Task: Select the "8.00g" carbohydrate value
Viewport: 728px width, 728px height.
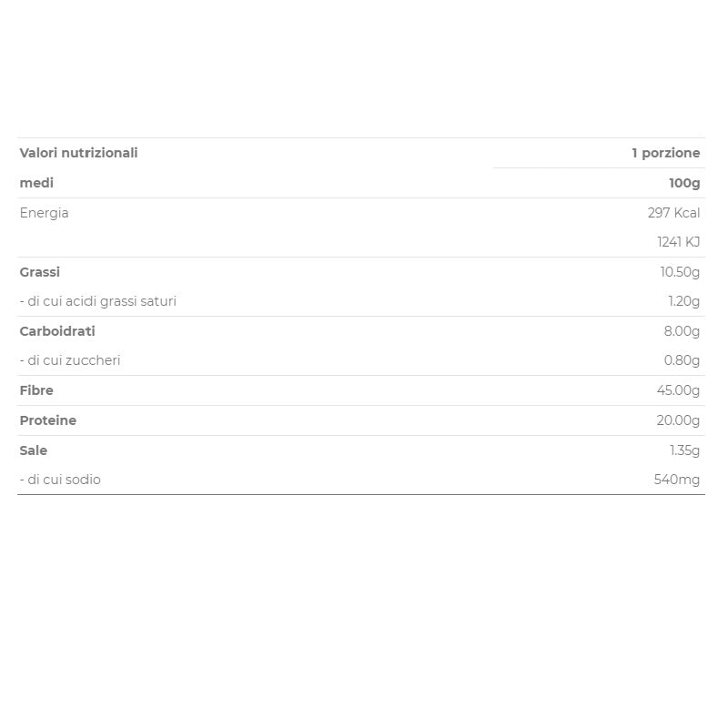Action: pyautogui.click(x=682, y=331)
